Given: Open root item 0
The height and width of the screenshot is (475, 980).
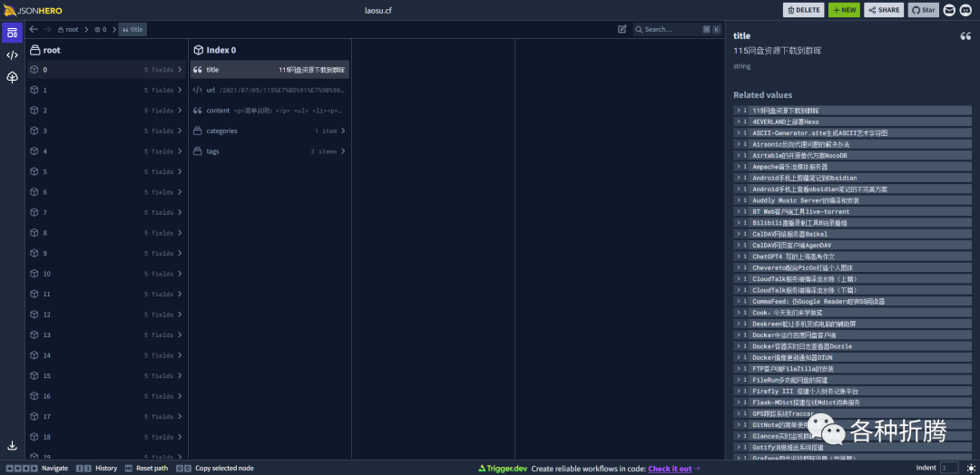Looking at the screenshot, I should click(x=106, y=70).
